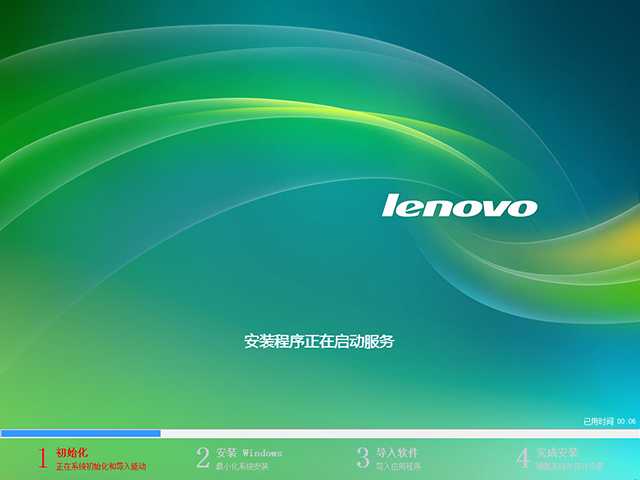The image size is (640, 480).
Task: Click the step number 4
Action: pyautogui.click(x=523, y=458)
